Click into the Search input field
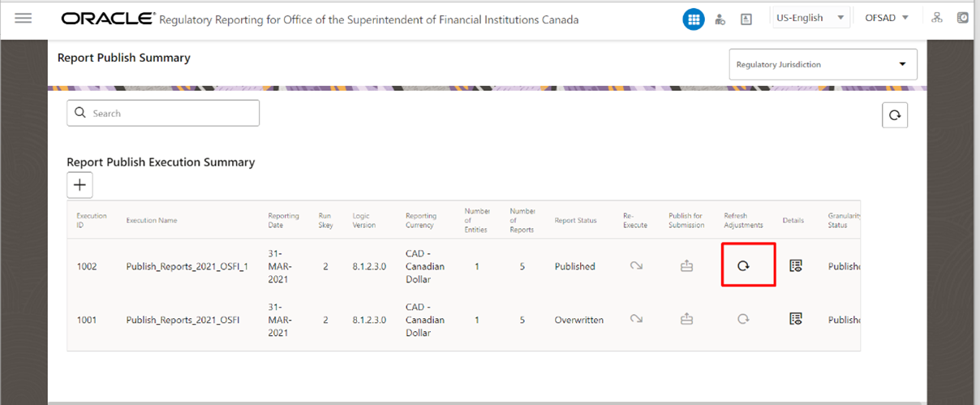The height and width of the screenshot is (405, 980). [x=163, y=113]
